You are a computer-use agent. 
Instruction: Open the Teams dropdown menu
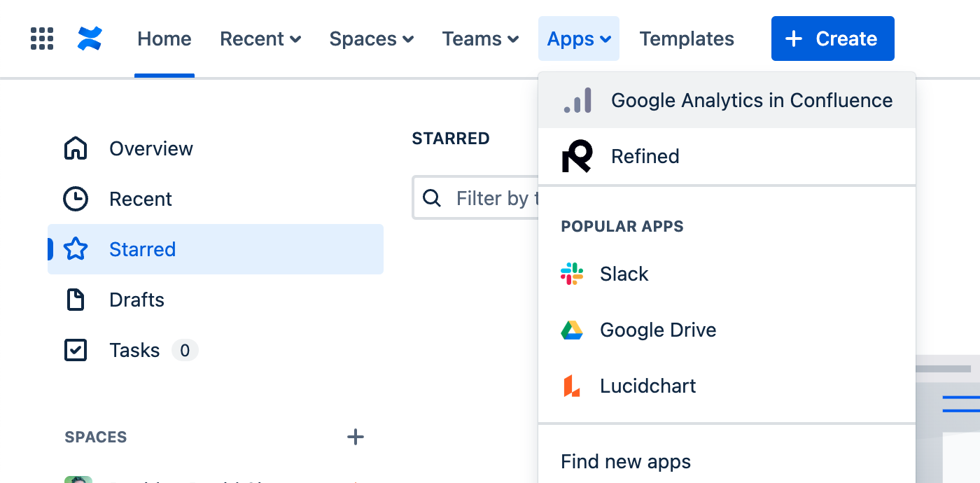(x=480, y=38)
